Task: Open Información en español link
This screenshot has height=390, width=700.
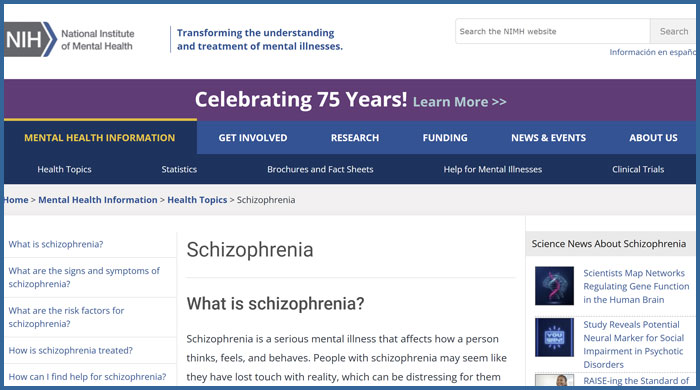Action: pyautogui.click(x=653, y=52)
